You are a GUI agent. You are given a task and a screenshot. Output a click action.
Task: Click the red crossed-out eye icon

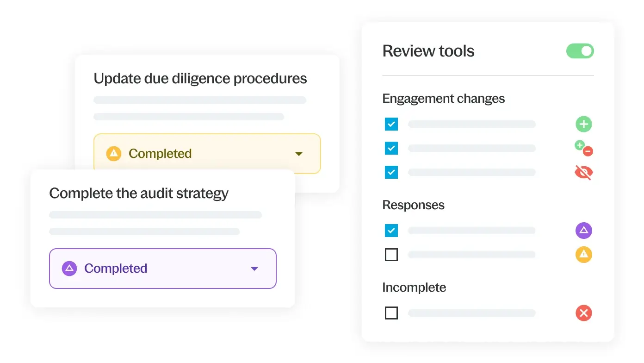click(584, 173)
